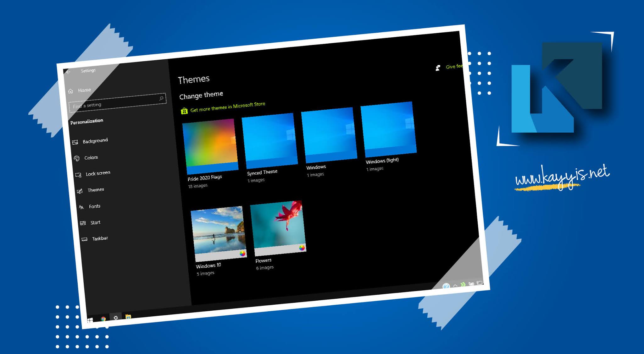Open Background personalization via its picture icon
Image resolution: width=644 pixels, height=354 pixels.
click(75, 142)
